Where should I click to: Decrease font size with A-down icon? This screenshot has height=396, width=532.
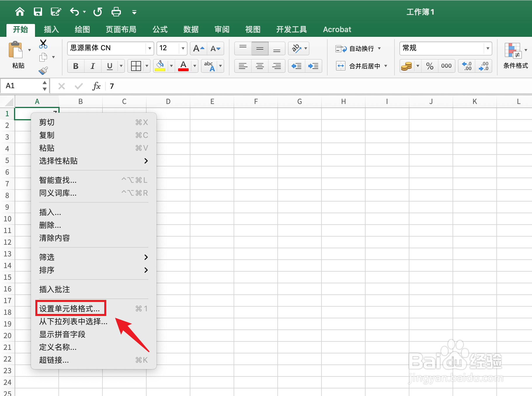click(x=215, y=48)
